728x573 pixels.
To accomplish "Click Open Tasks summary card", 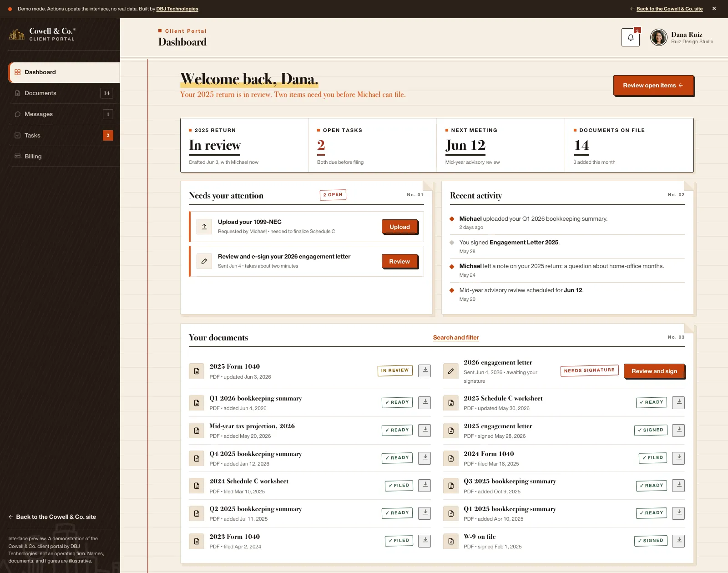I will [x=373, y=146].
